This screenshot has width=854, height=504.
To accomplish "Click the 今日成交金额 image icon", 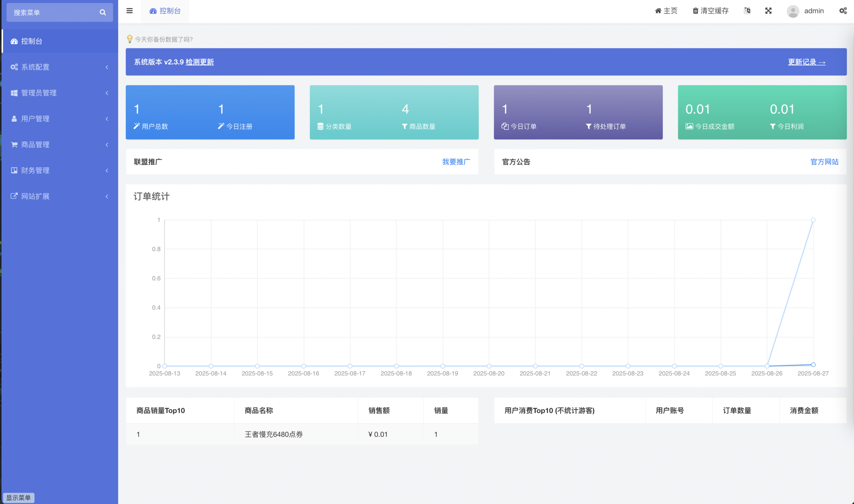I will click(x=689, y=126).
